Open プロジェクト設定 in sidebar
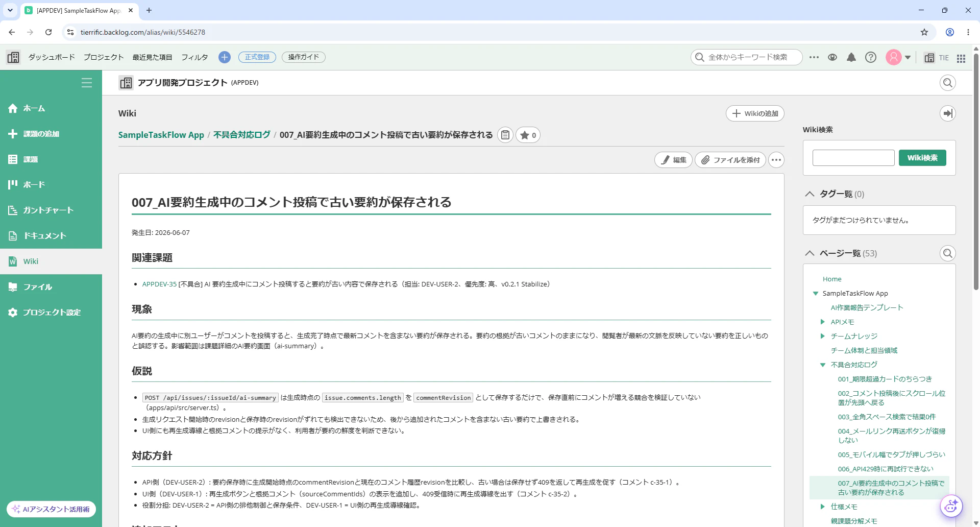 click(51, 313)
